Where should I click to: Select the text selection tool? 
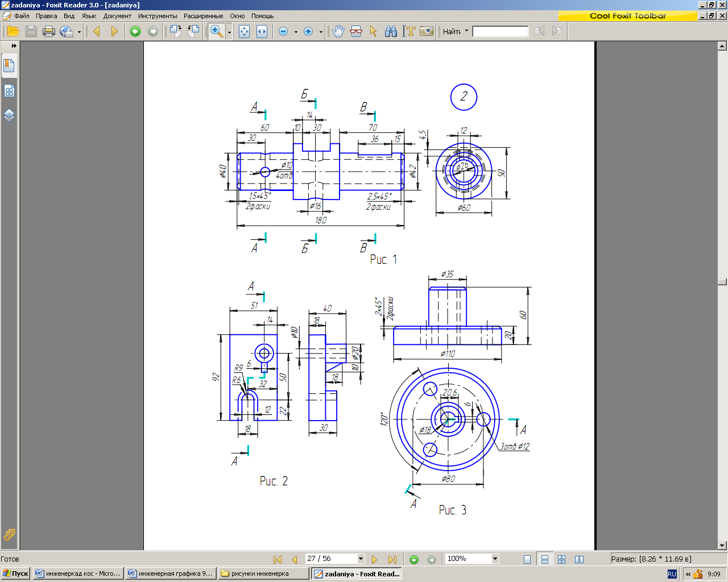[409, 31]
